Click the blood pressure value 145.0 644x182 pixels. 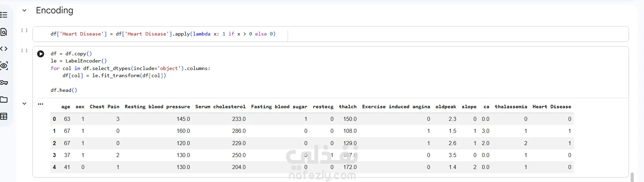coord(183,119)
